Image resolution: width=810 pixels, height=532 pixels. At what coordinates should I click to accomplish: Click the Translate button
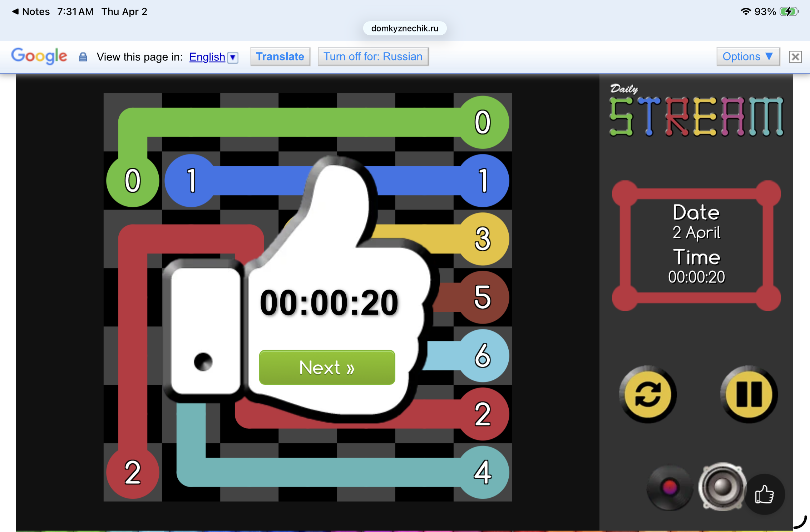click(x=280, y=56)
